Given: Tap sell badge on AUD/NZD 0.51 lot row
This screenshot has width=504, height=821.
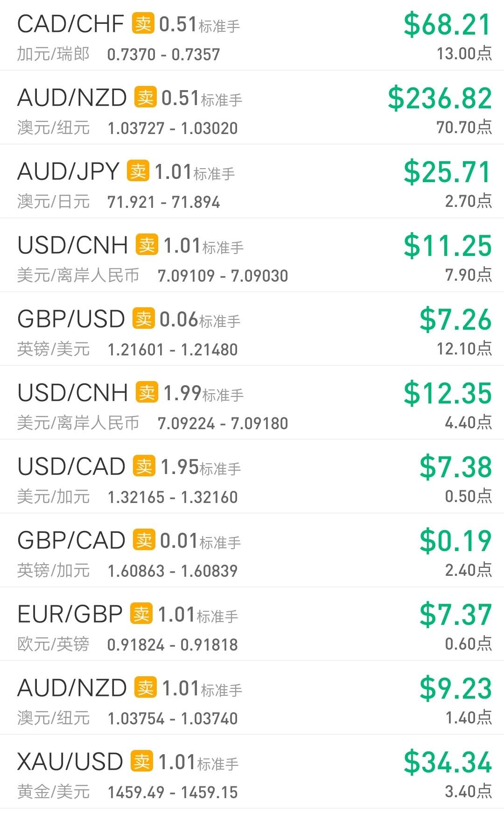Looking at the screenshot, I should click(146, 97).
